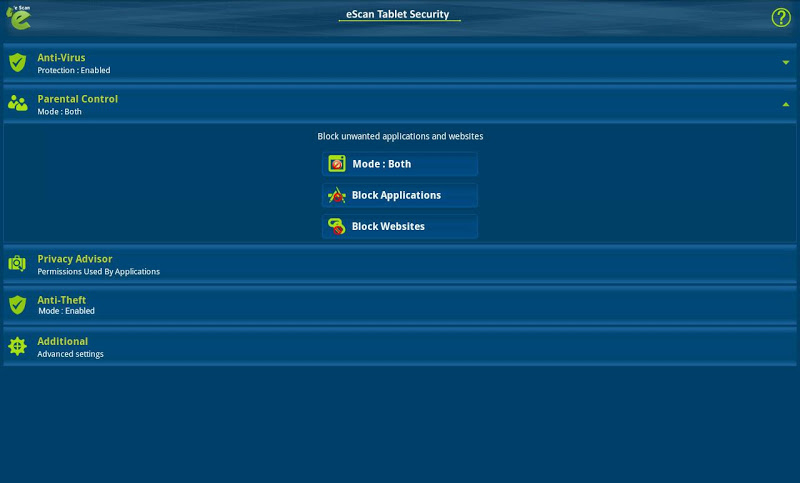Click the Block Websites blocked-link icon
The width and height of the screenshot is (800, 483).
(x=337, y=226)
